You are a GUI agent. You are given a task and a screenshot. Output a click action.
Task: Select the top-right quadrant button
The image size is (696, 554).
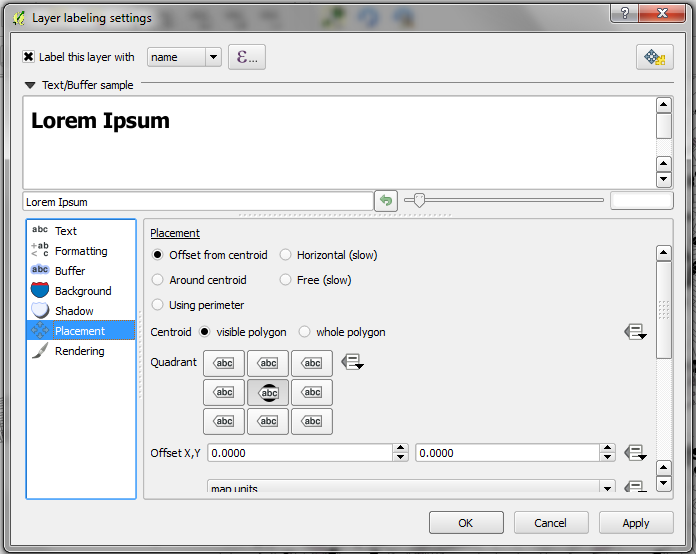[x=312, y=363]
